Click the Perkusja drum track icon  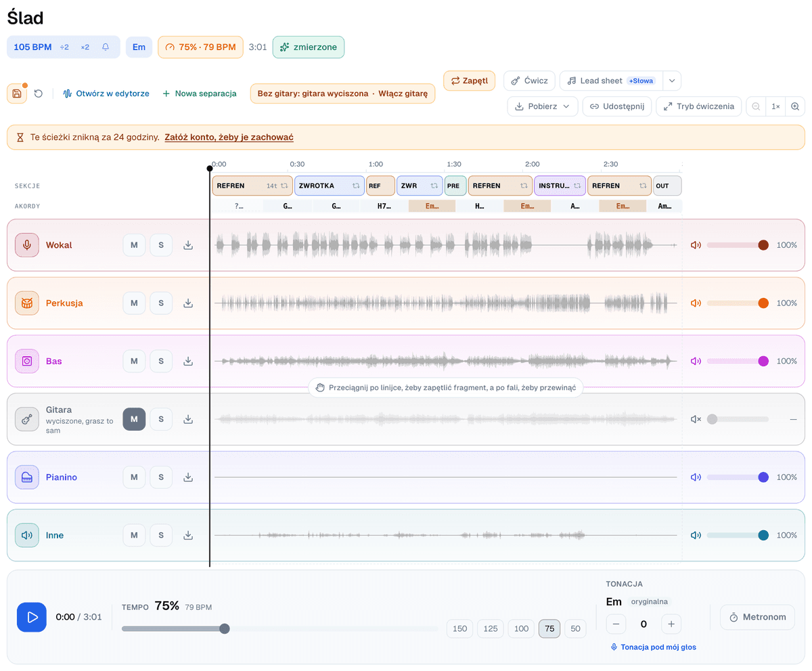[27, 303]
